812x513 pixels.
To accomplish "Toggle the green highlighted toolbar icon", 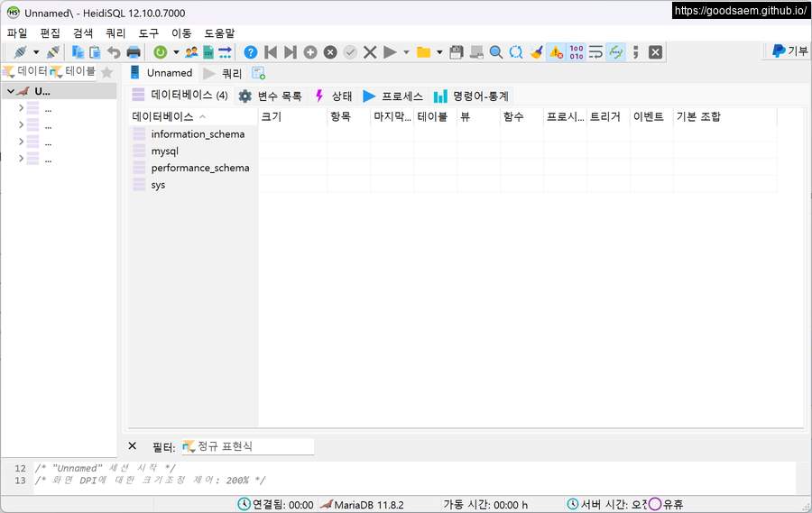I will point(615,52).
